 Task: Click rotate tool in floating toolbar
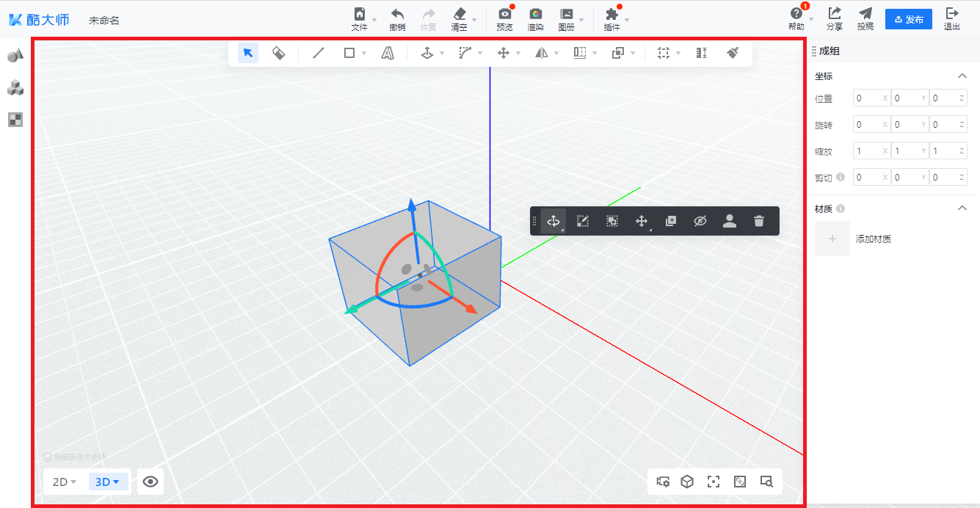point(553,221)
